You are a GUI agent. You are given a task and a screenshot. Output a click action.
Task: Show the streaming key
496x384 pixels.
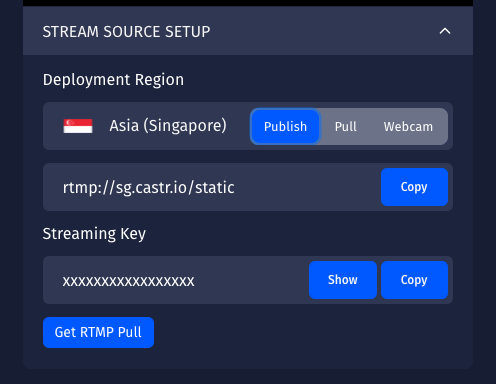tap(343, 280)
